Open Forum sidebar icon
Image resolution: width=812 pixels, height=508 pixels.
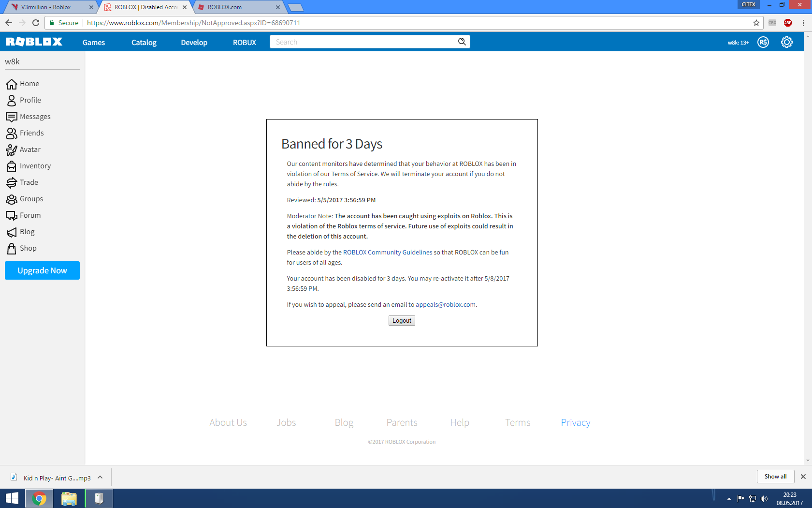(12, 216)
